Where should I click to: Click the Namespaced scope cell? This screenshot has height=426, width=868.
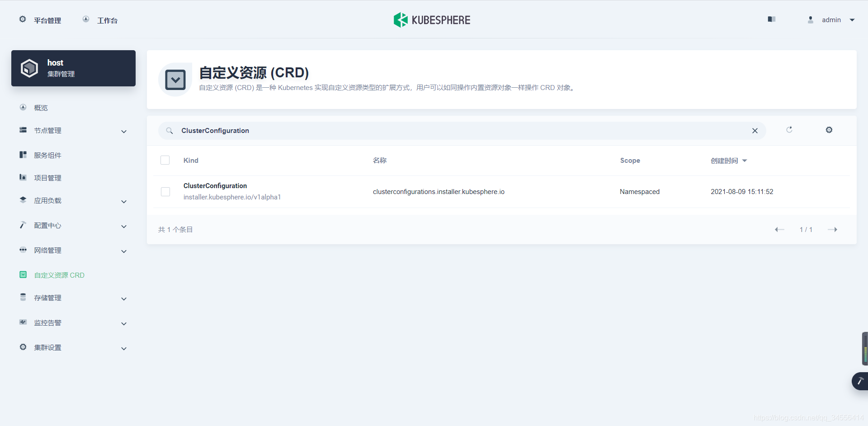click(x=640, y=192)
